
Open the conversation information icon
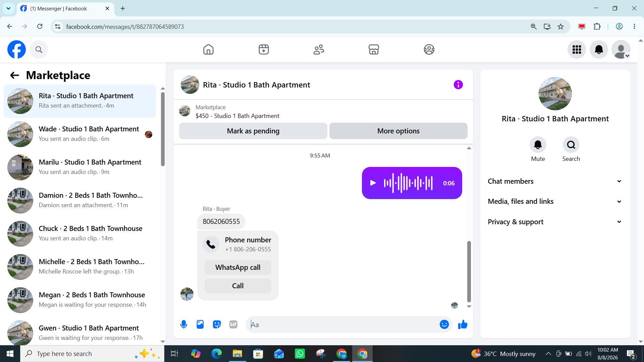tap(458, 85)
